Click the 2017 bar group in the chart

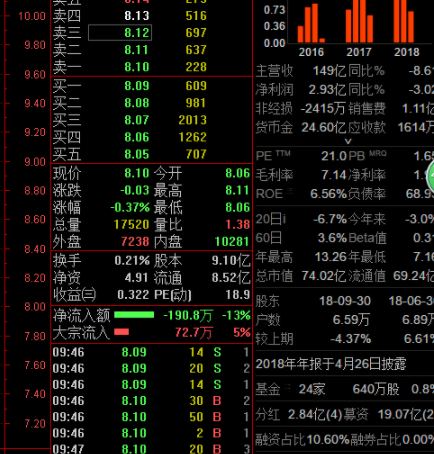point(359,21)
